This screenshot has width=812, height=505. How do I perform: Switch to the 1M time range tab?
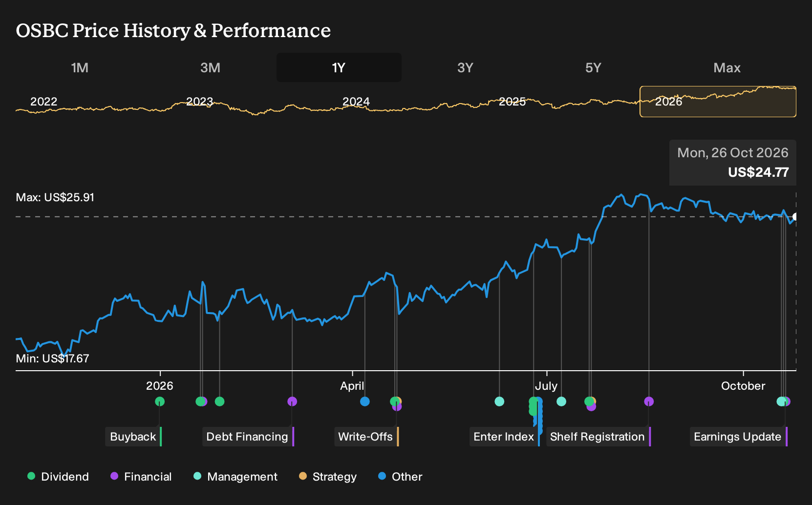(x=80, y=67)
